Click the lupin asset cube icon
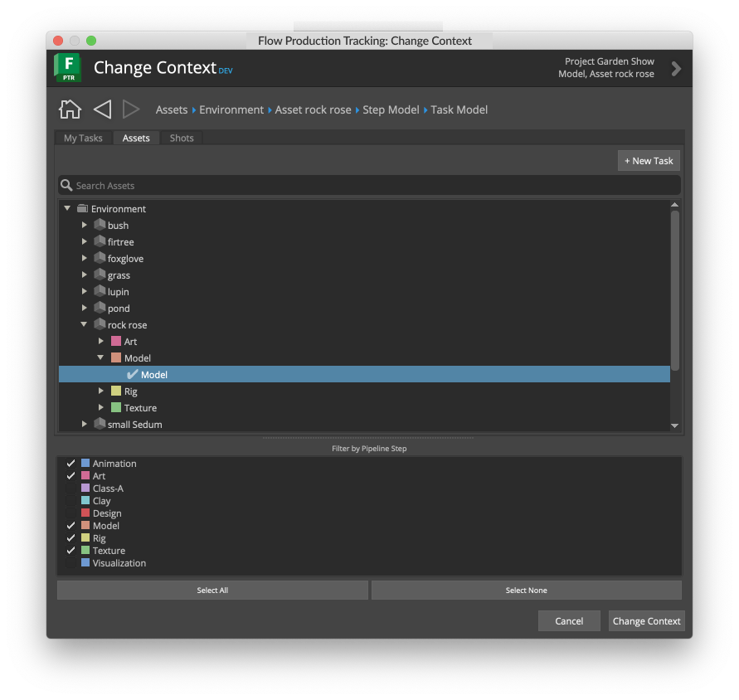 (100, 291)
